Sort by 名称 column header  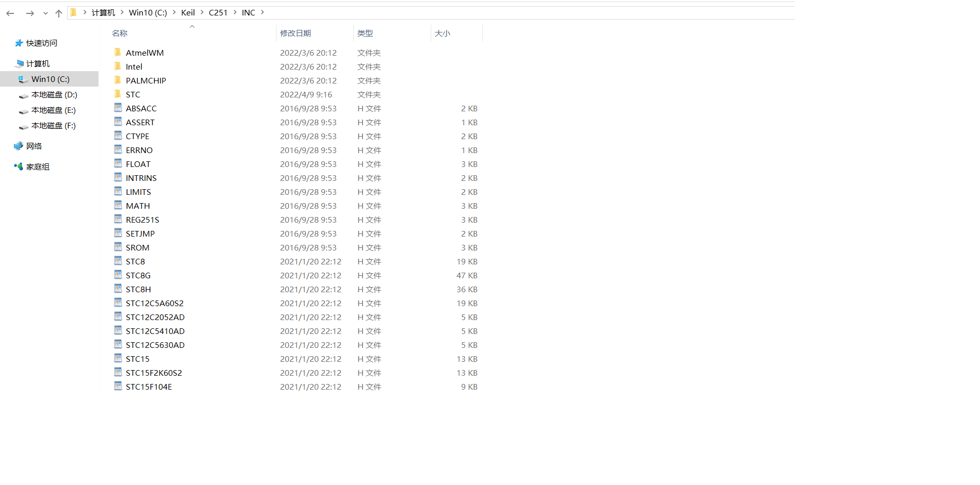click(x=120, y=33)
